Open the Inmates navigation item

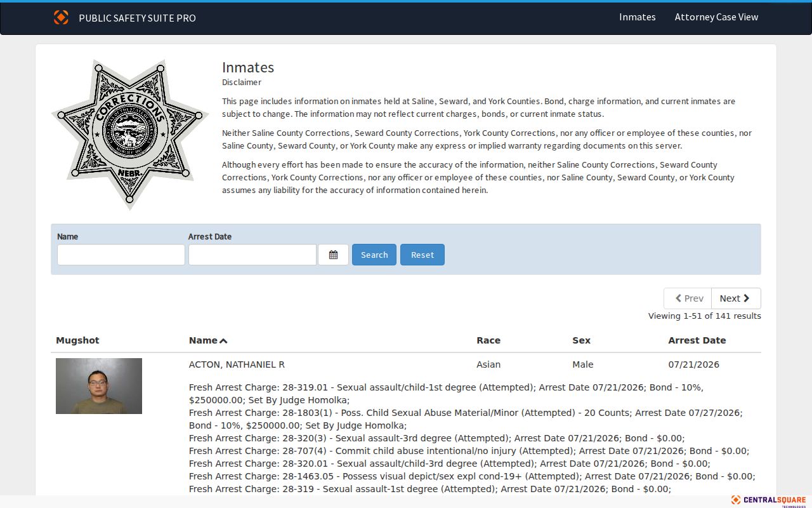click(x=637, y=17)
